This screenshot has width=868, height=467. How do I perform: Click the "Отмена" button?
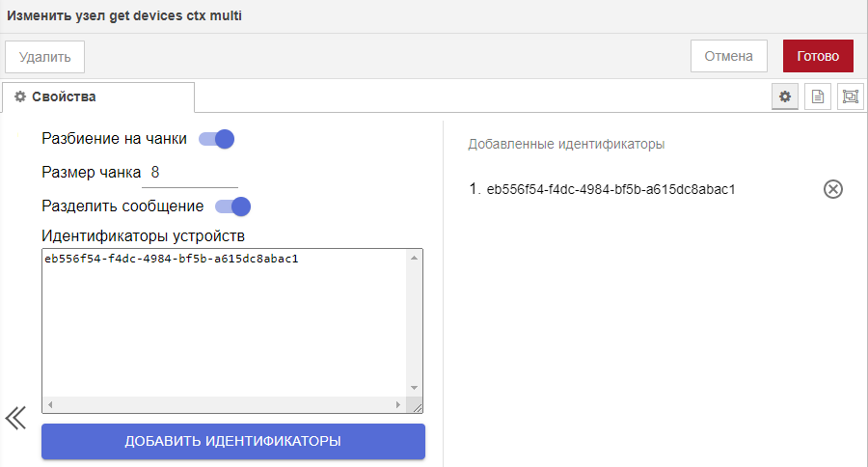(728, 56)
